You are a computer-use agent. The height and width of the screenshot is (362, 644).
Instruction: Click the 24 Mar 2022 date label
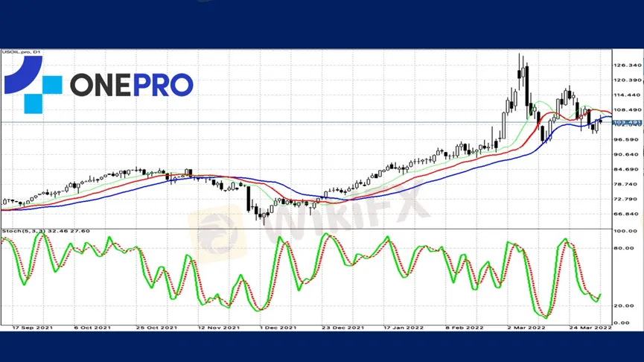(590, 328)
